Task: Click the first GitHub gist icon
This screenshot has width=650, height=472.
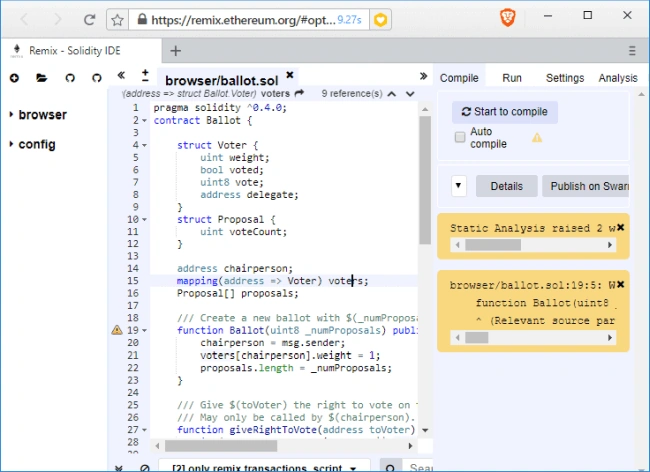Action: pyautogui.click(x=70, y=78)
